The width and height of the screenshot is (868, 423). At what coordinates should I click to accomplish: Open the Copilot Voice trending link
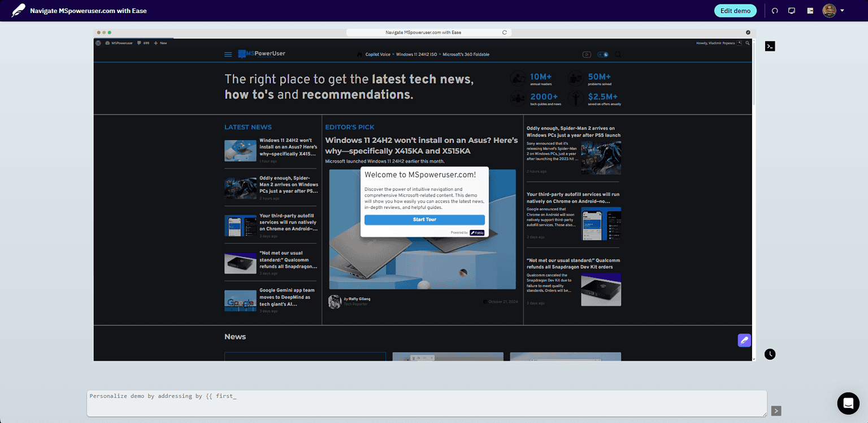377,55
